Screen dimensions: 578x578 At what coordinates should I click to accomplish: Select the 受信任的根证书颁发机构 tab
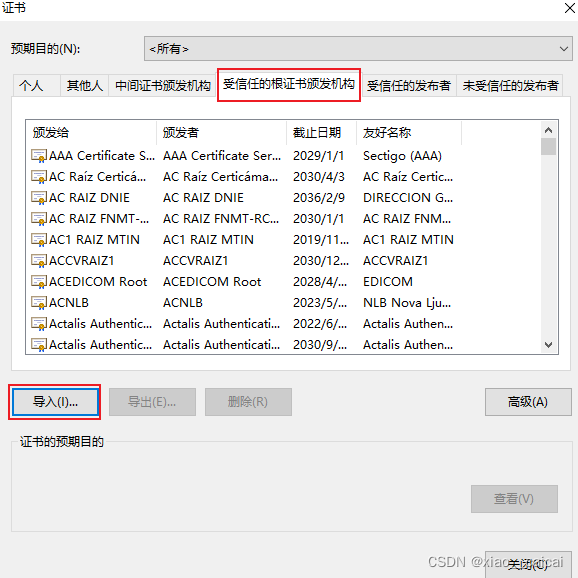point(289,84)
